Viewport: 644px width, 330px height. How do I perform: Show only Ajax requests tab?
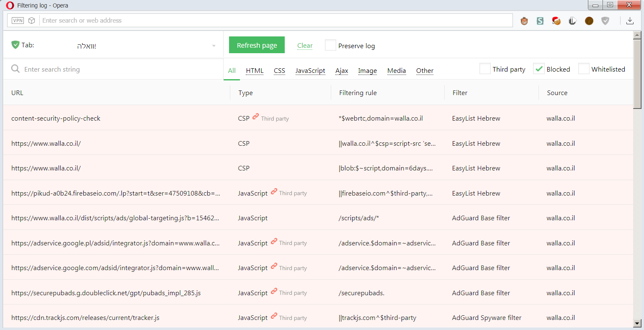coord(342,70)
